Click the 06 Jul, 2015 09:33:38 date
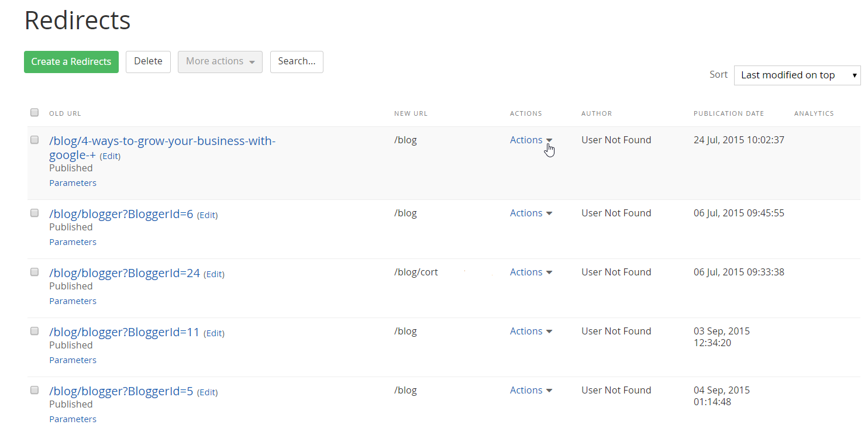This screenshot has height=428, width=868. pos(739,272)
